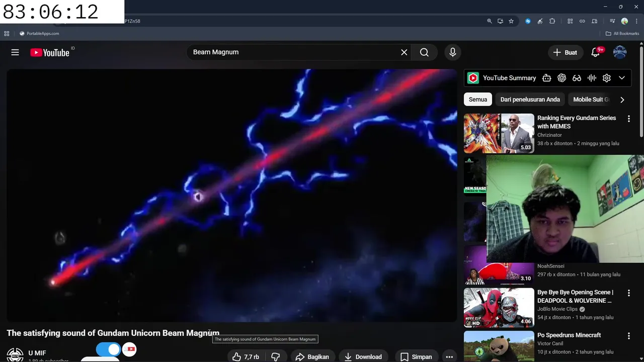Open the browser extensions puzzle icon

pos(552,21)
